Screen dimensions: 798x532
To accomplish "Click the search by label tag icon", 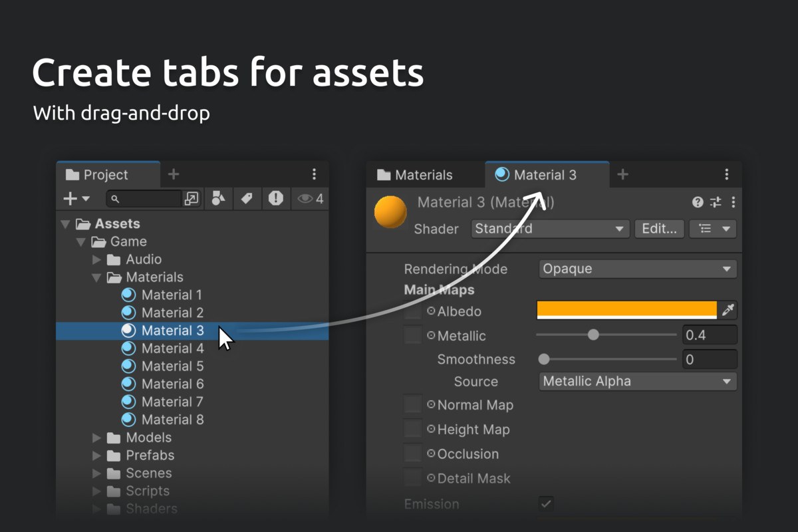I will [247, 198].
